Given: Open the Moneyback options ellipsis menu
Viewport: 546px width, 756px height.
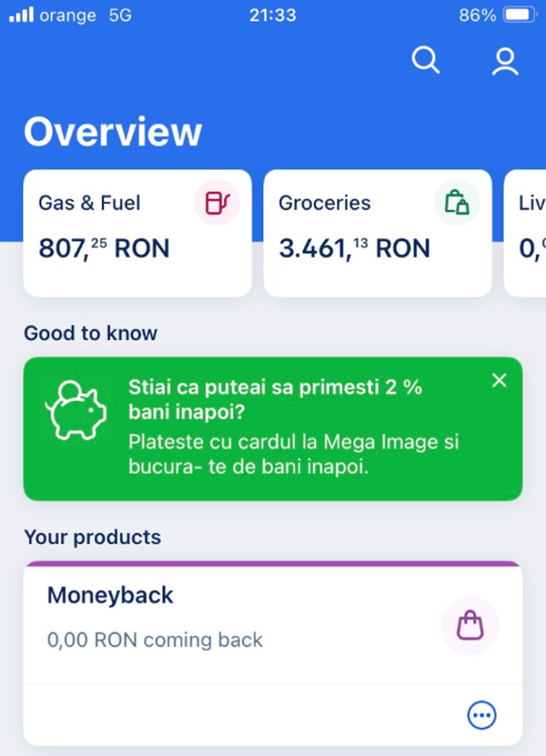Looking at the screenshot, I should [482, 715].
